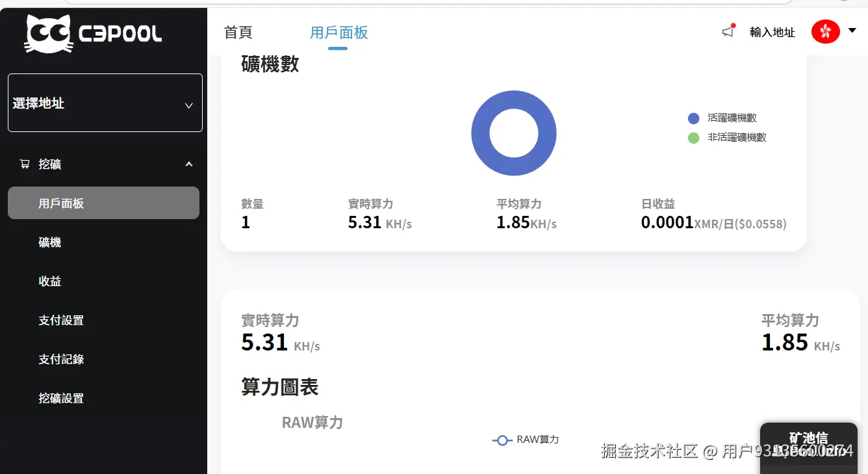Open the 選擇地址 address dropdown
Screen dimensions: 868x474
(x=105, y=103)
